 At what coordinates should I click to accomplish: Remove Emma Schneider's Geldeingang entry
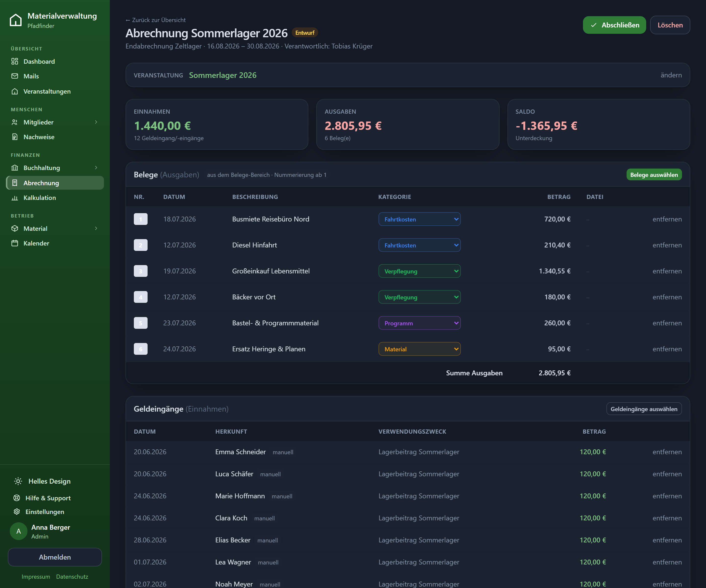[667, 452]
